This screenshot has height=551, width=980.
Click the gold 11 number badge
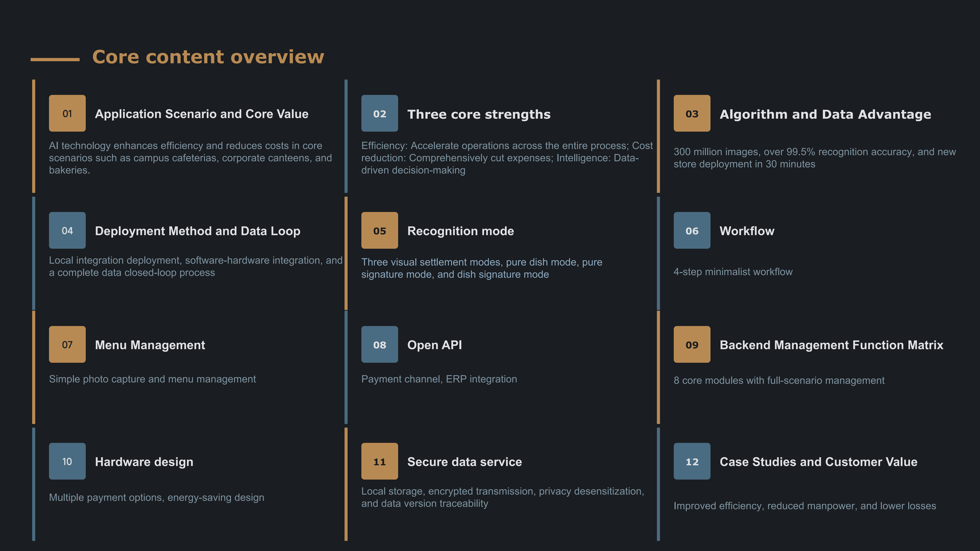(x=379, y=461)
